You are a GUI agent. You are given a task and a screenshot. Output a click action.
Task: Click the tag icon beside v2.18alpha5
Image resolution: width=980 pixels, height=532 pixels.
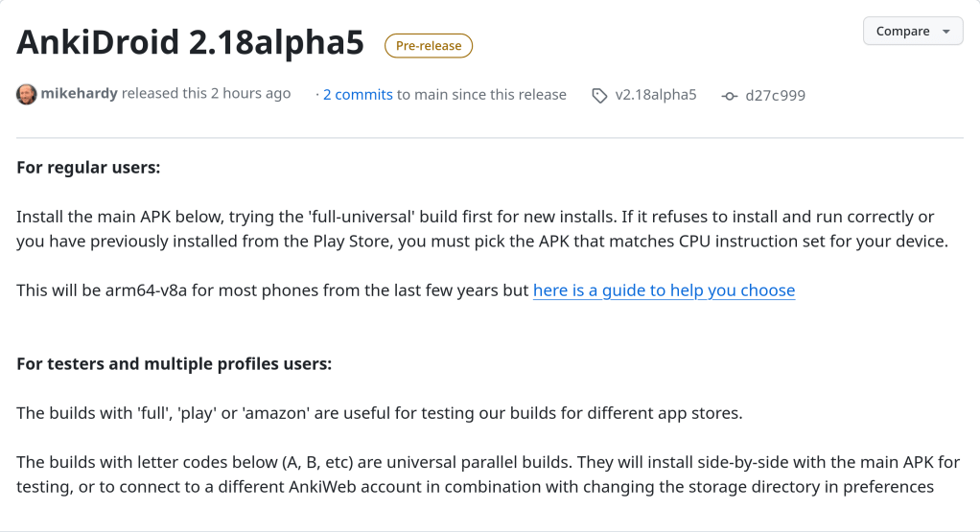[x=599, y=96]
